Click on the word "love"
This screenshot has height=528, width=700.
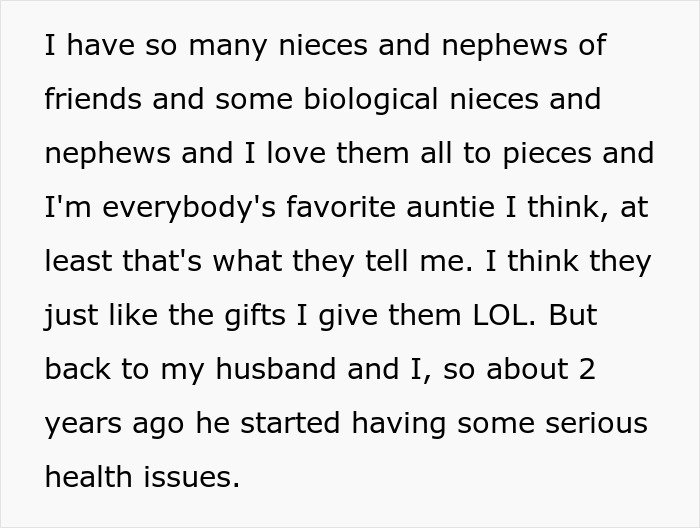290,154
